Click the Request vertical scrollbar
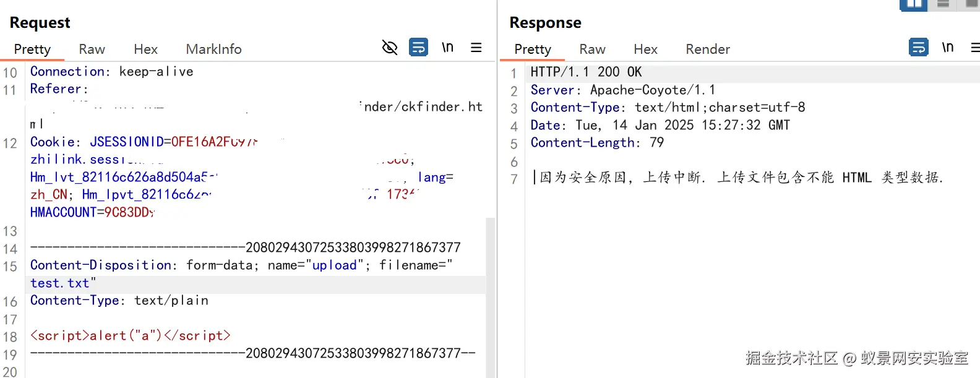Image resolution: width=980 pixels, height=378 pixels. click(491, 297)
